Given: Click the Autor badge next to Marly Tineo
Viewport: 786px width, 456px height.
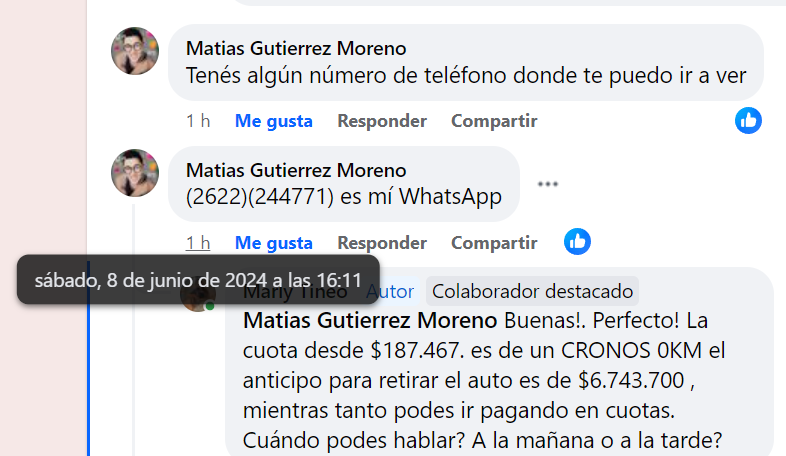Looking at the screenshot, I should pyautogui.click(x=390, y=291).
